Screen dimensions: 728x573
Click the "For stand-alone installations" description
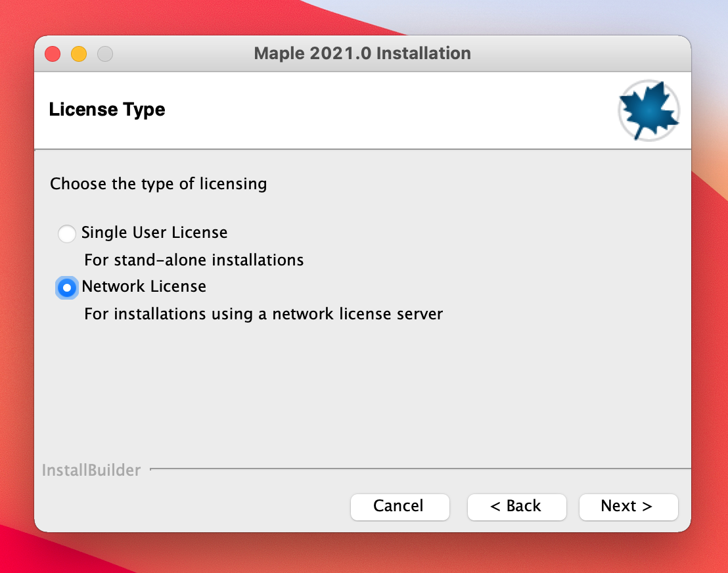pyautogui.click(x=194, y=260)
